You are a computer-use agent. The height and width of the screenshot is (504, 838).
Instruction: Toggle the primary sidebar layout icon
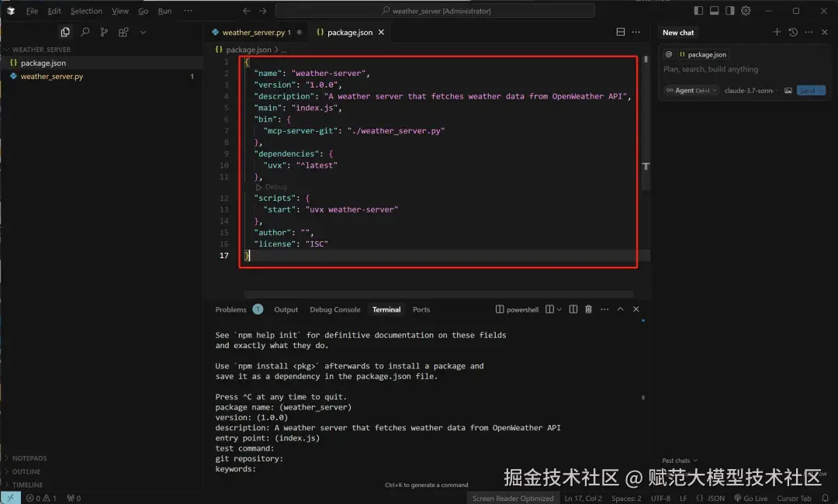[698, 11]
